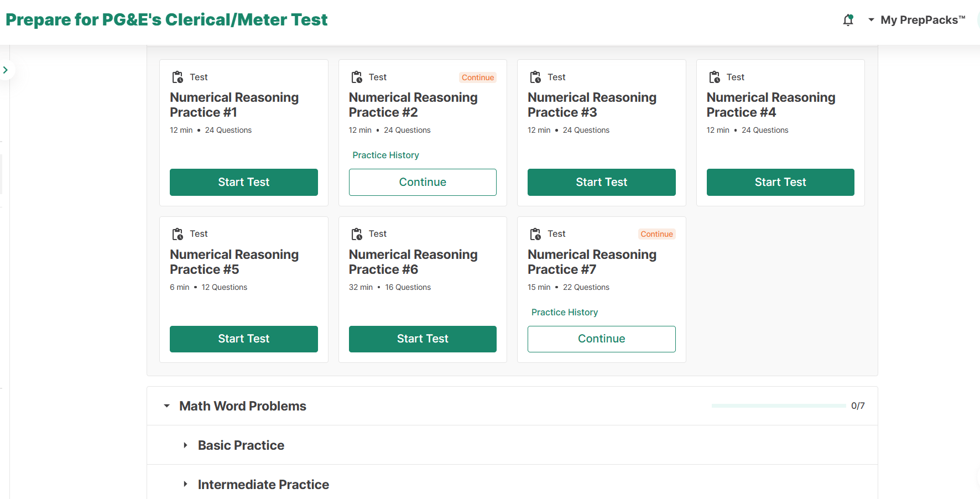This screenshot has width=980, height=499.
Task: View Practice History for Practice #7
Action: [564, 313]
